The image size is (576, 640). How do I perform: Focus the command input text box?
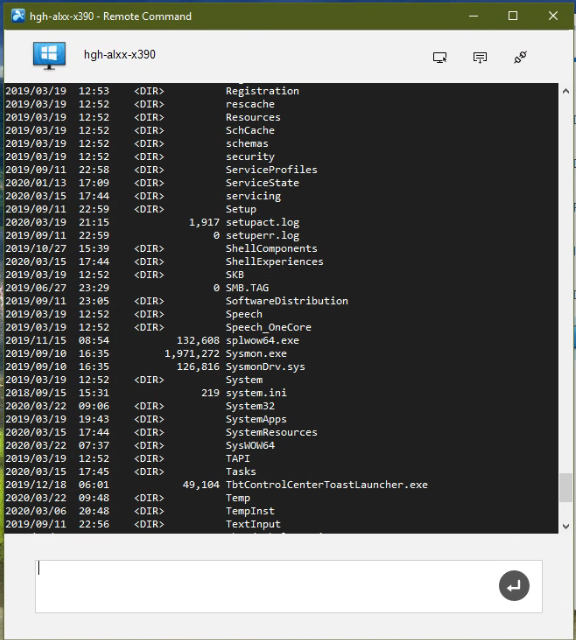pyautogui.click(x=289, y=586)
